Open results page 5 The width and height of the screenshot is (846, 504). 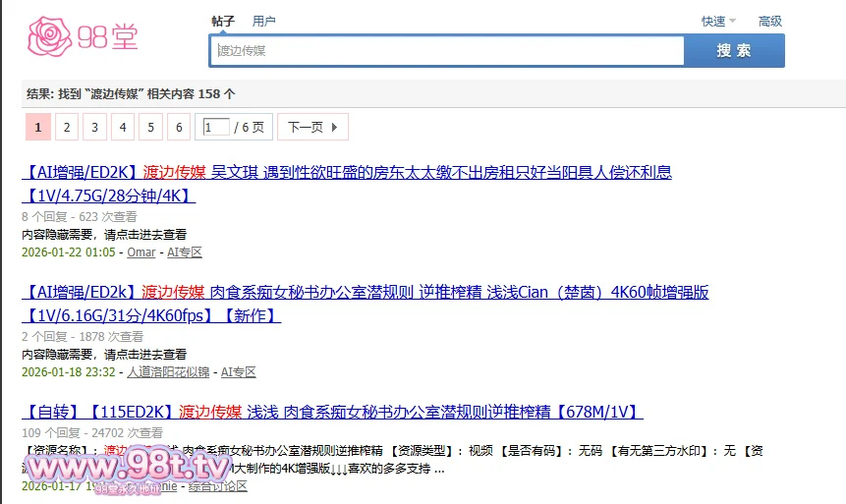(150, 127)
